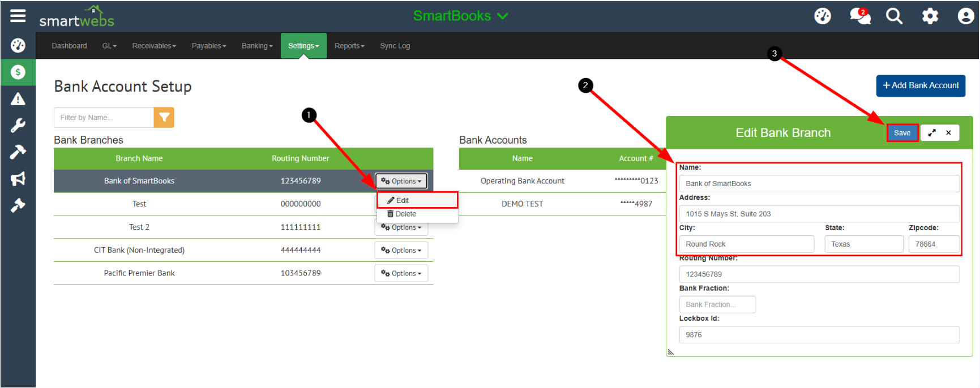Click the smartwebs logo
This screenshot has height=388, width=980.
[x=76, y=17]
